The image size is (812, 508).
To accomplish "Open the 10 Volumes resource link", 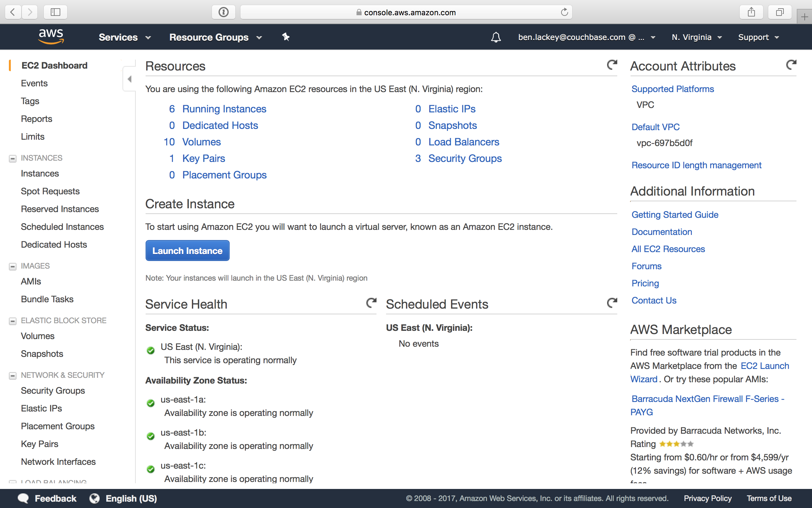I will pos(201,142).
